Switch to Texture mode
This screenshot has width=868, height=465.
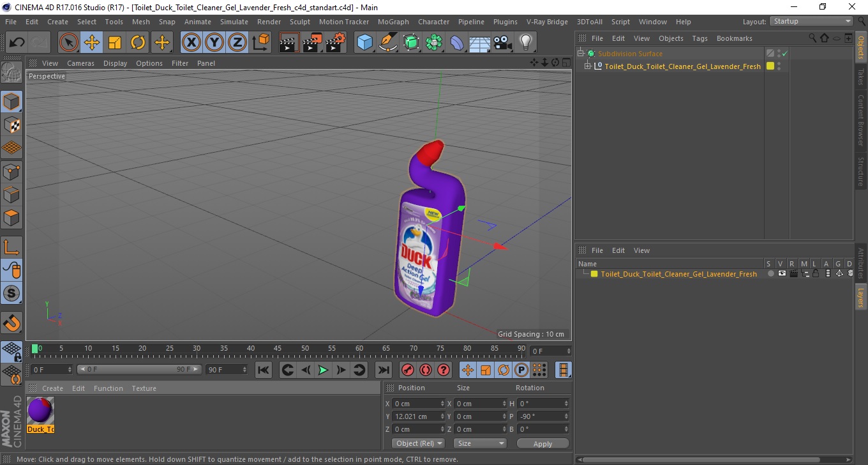[11, 125]
